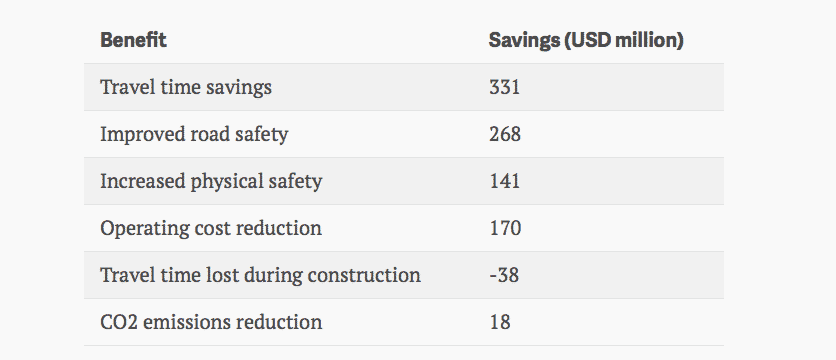Click the -38 savings value

click(503, 275)
